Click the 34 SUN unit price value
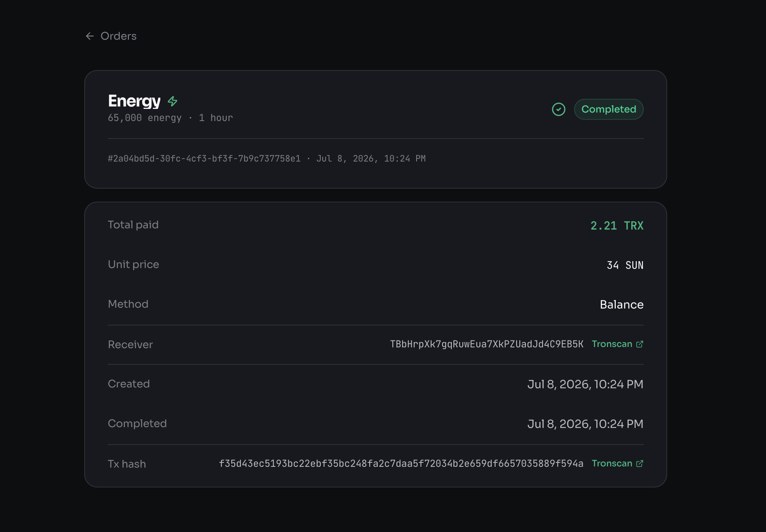This screenshot has width=766, height=532. [625, 265]
